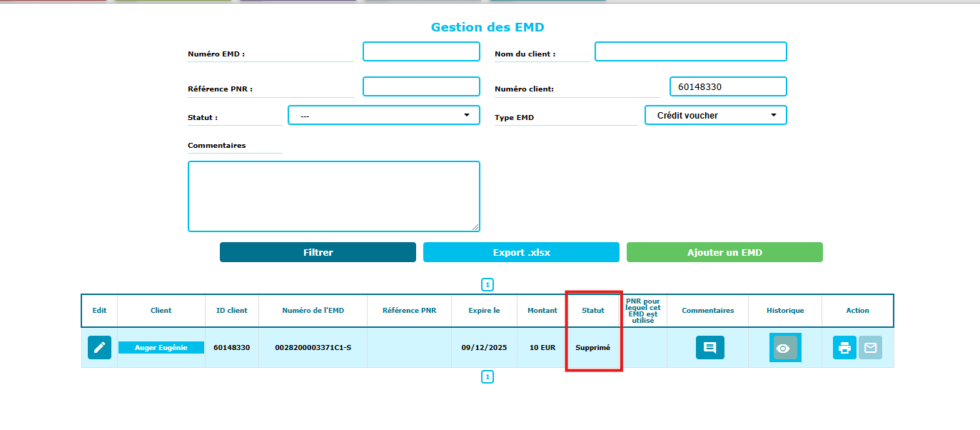
Task: Open client Auger Eugénie link
Action: point(161,347)
